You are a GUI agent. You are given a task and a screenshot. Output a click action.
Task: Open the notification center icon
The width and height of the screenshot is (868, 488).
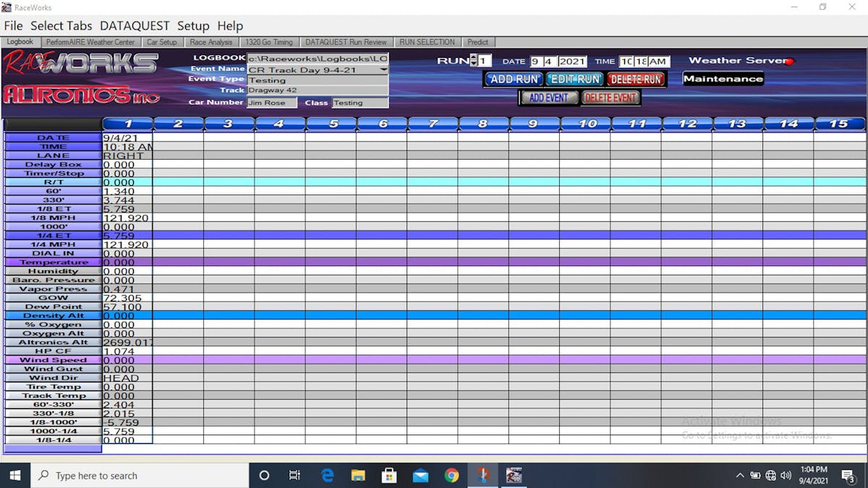[848, 475]
